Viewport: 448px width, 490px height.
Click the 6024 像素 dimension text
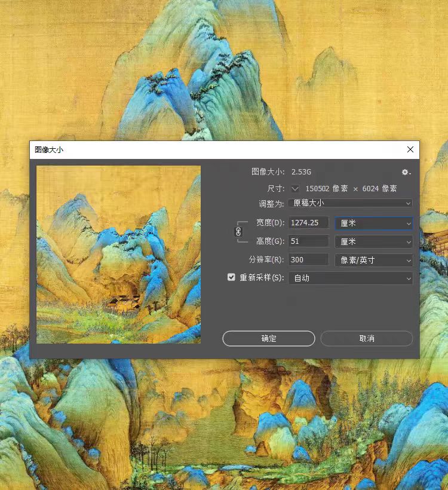[379, 189]
